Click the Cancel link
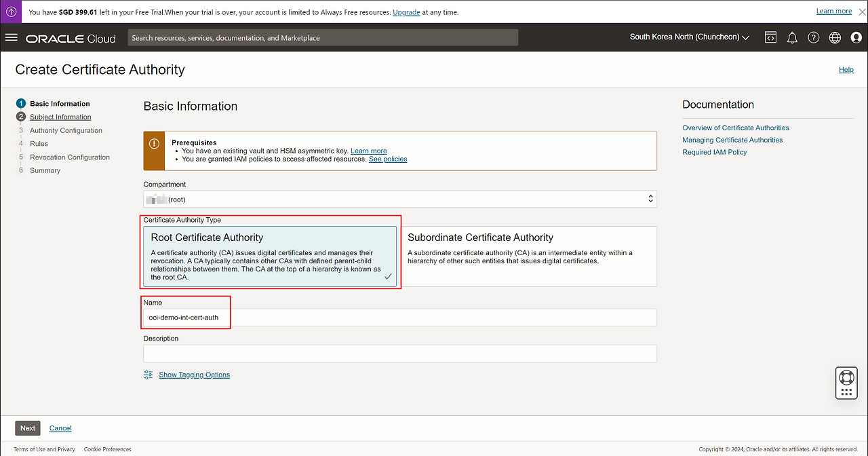The height and width of the screenshot is (456, 868). tap(60, 428)
